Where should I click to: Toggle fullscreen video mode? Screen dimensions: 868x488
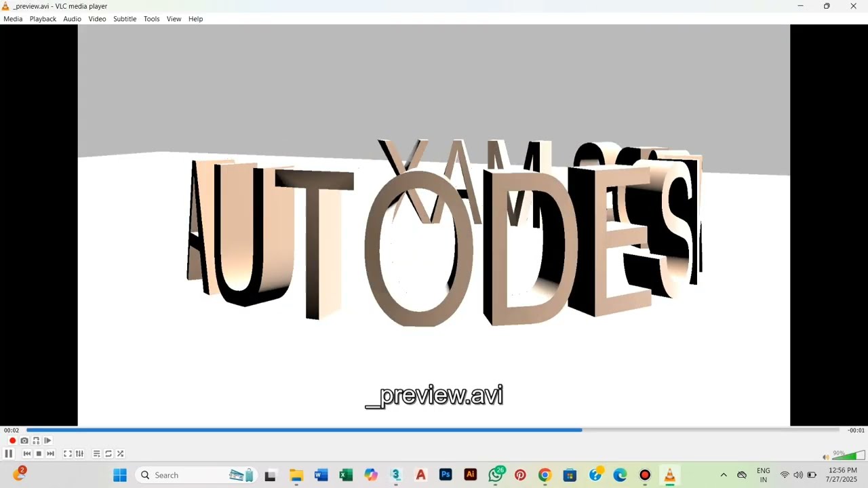[x=68, y=453]
